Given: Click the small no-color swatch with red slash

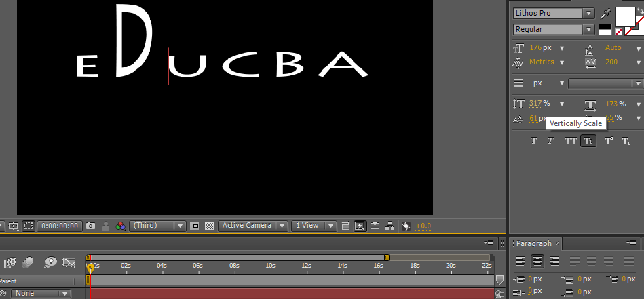Looking at the screenshot, I should [619, 32].
